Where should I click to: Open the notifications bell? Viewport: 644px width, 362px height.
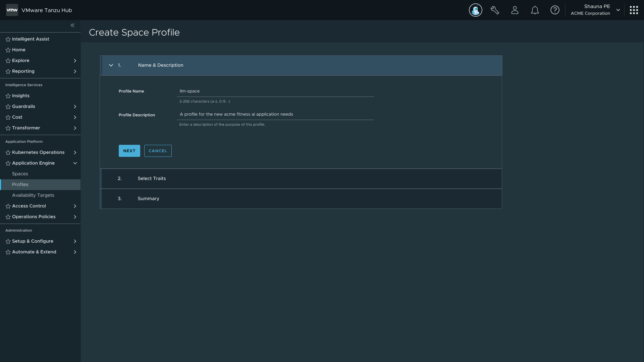coord(535,10)
